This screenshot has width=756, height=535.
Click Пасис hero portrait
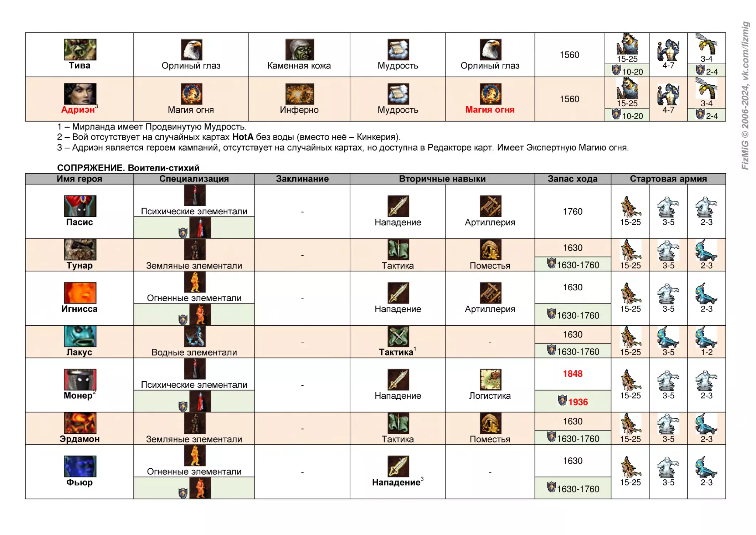click(x=80, y=206)
